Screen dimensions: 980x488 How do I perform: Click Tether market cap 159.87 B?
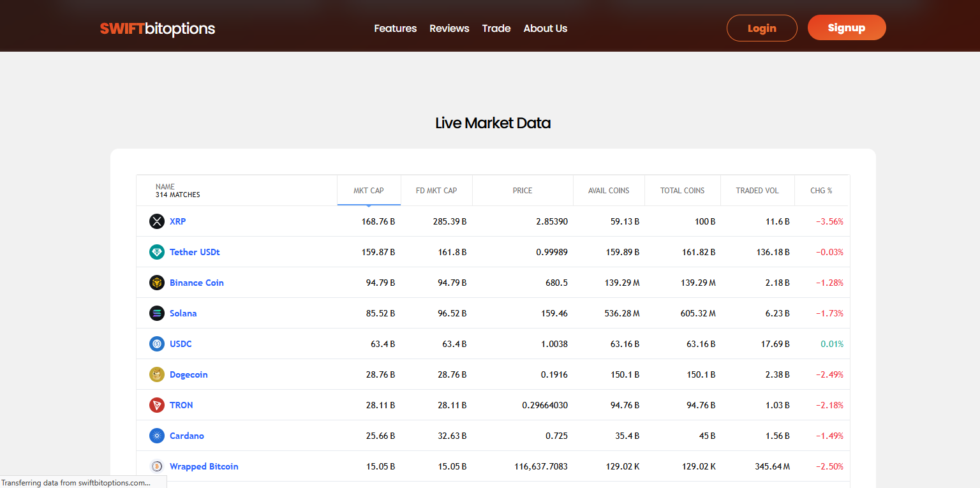378,252
